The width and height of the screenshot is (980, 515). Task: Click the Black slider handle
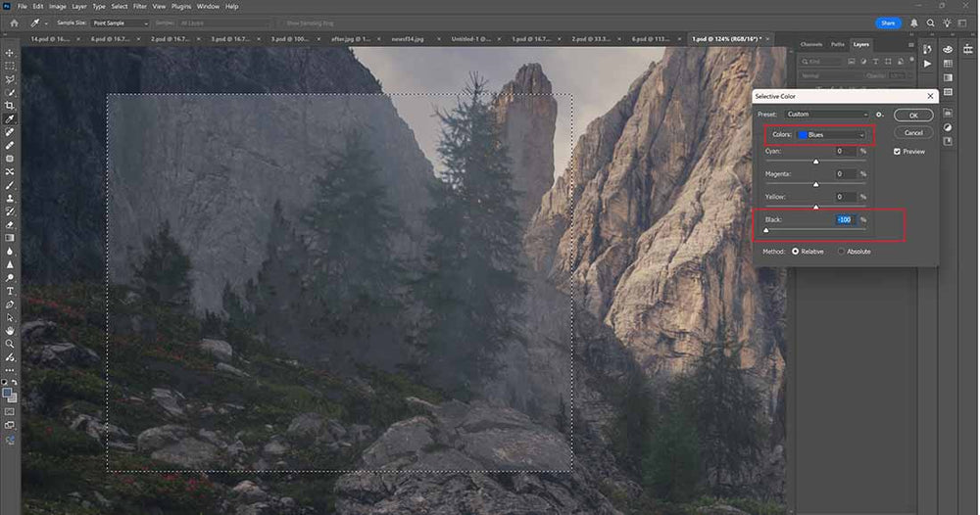click(x=766, y=230)
